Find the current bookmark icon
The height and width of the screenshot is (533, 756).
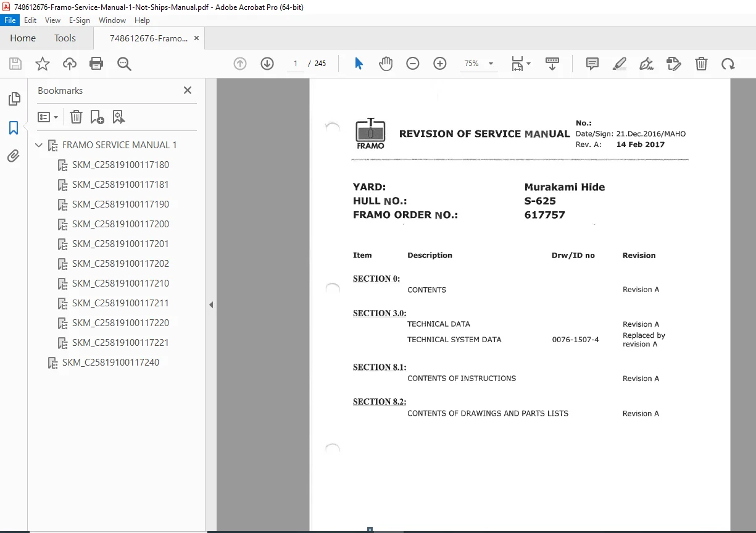(x=118, y=117)
